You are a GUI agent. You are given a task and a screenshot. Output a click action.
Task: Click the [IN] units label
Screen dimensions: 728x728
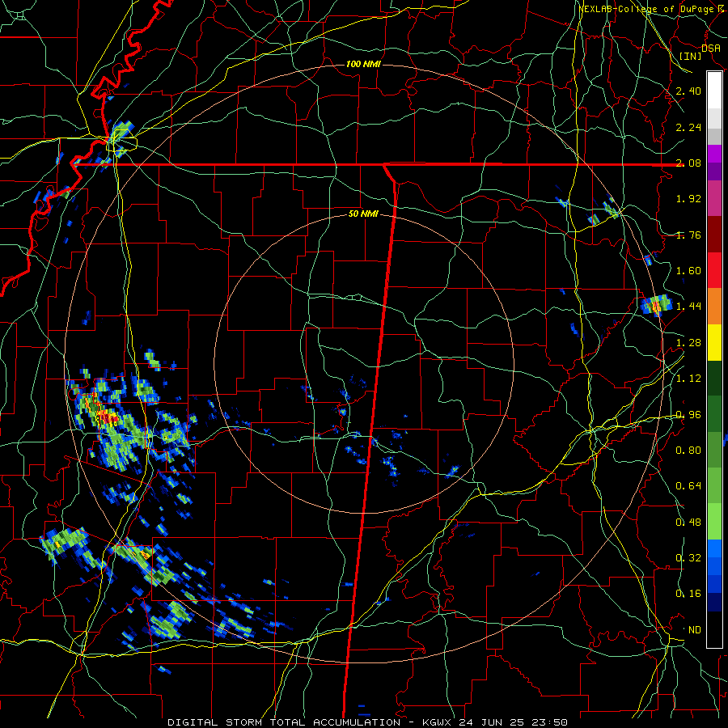point(690,56)
